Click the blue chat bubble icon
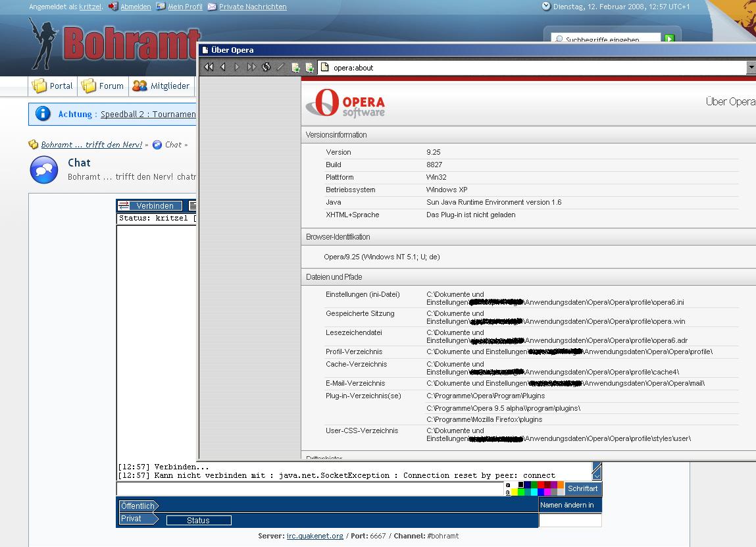The height and width of the screenshot is (547, 756). 43,170
